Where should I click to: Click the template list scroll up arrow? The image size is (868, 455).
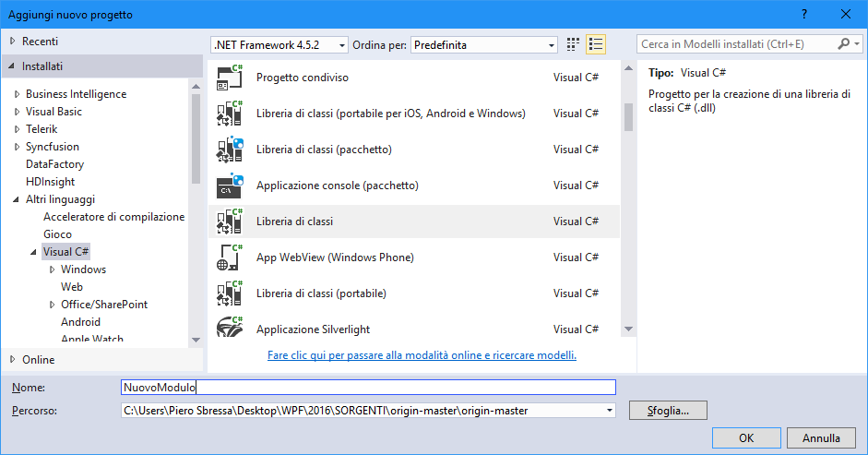(x=628, y=68)
